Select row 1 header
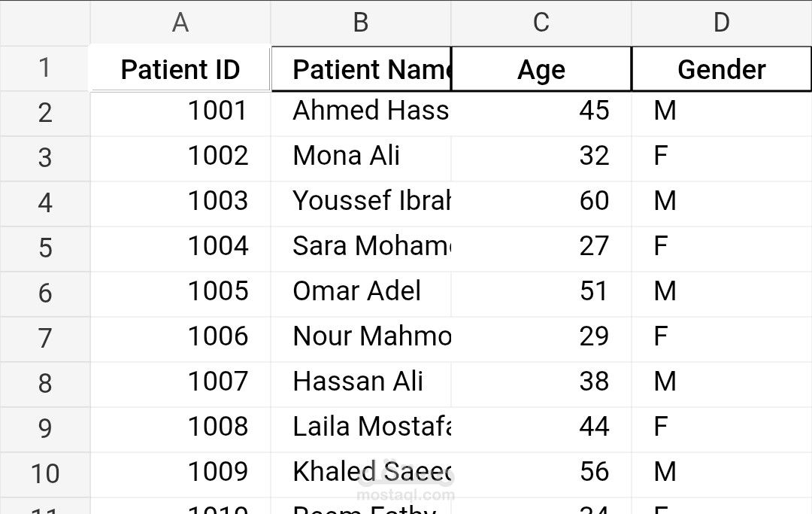812x514 pixels. [x=45, y=68]
